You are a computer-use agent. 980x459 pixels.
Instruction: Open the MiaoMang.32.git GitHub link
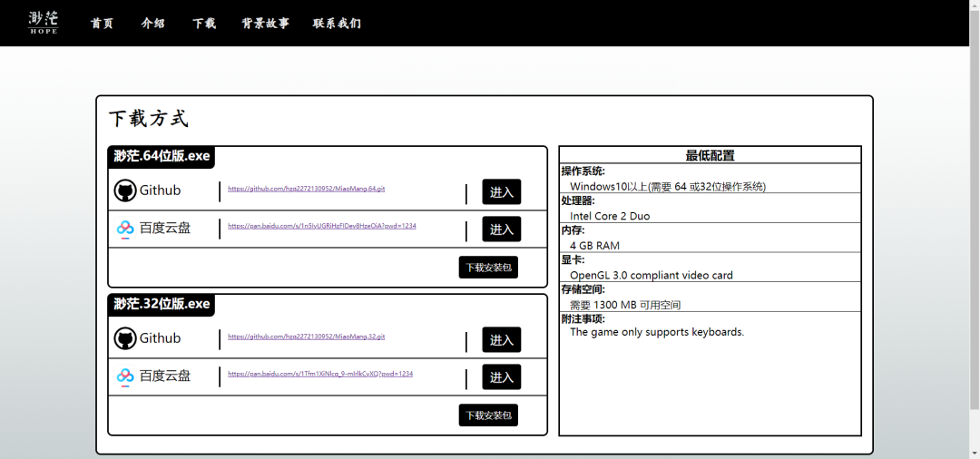click(x=306, y=337)
